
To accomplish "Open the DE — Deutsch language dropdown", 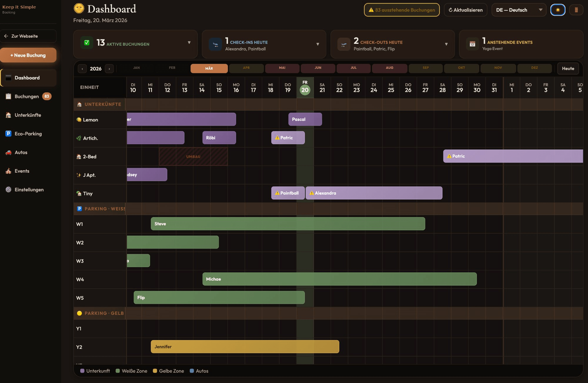I will point(519,10).
